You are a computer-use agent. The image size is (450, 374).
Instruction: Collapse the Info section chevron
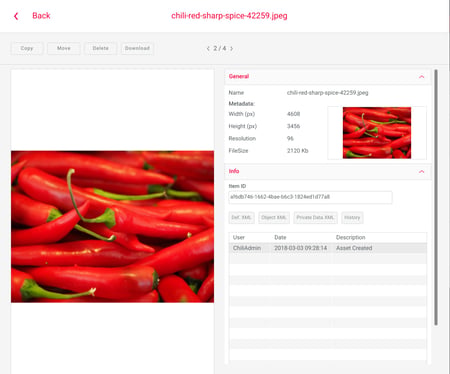(x=421, y=172)
